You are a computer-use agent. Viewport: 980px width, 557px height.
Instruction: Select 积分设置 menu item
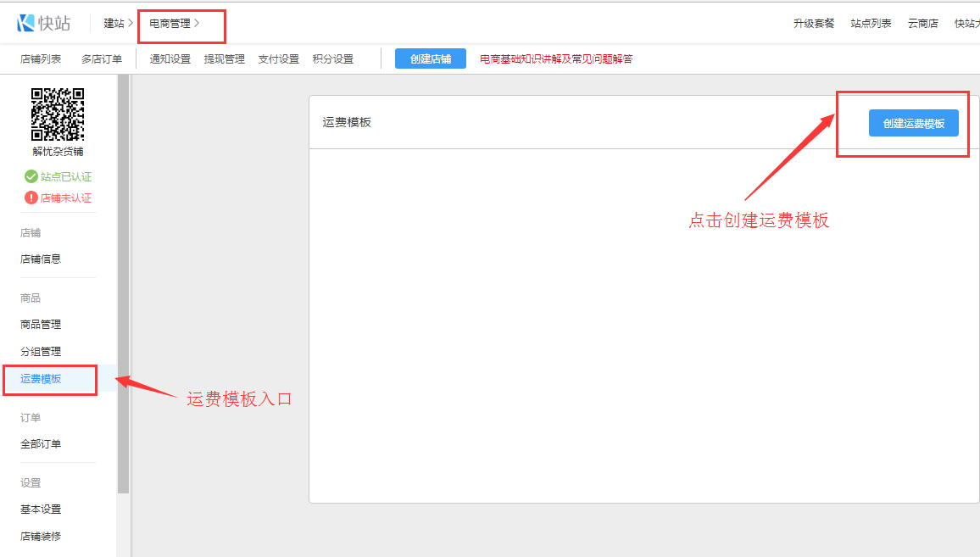(x=332, y=59)
